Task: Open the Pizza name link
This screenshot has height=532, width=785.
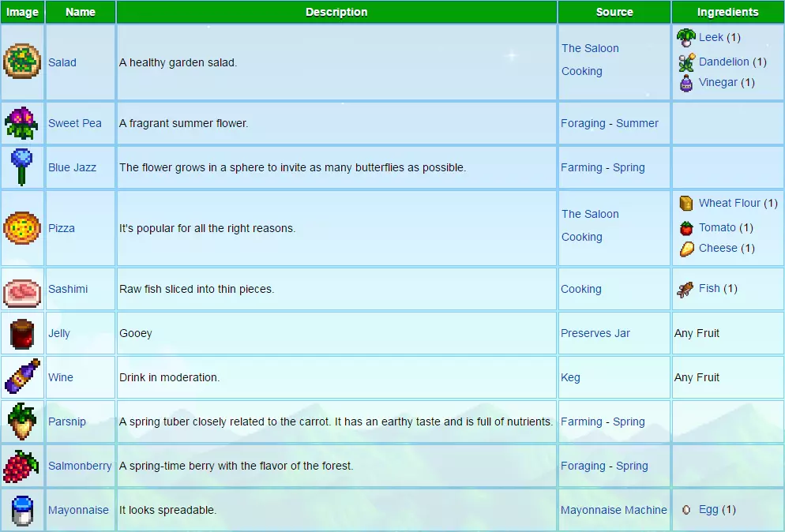Action: click(62, 228)
